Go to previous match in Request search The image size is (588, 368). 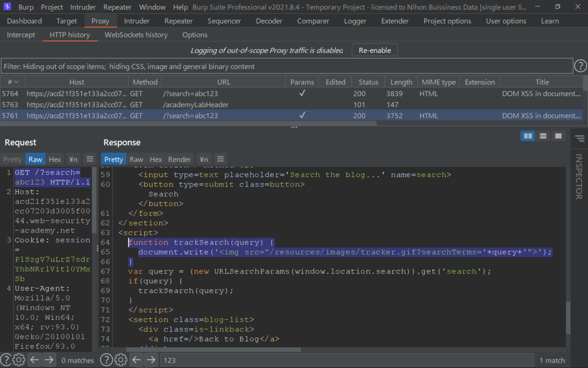point(34,360)
